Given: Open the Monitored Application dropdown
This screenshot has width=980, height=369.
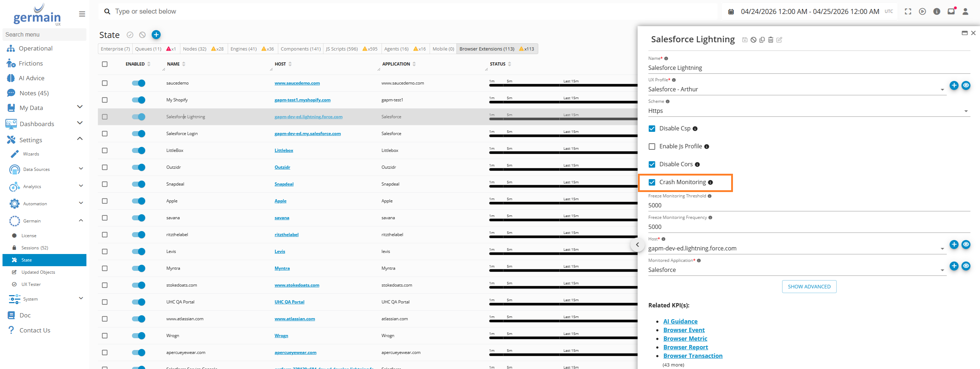Looking at the screenshot, I should (797, 270).
